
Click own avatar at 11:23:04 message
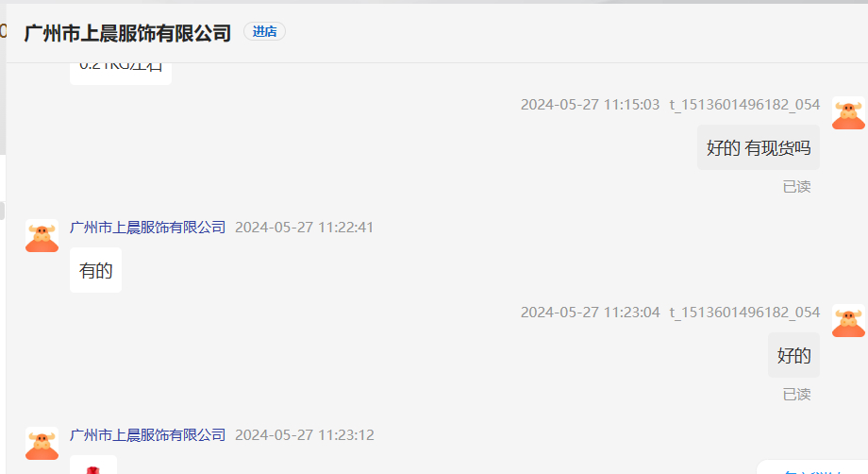pyautogui.click(x=848, y=321)
